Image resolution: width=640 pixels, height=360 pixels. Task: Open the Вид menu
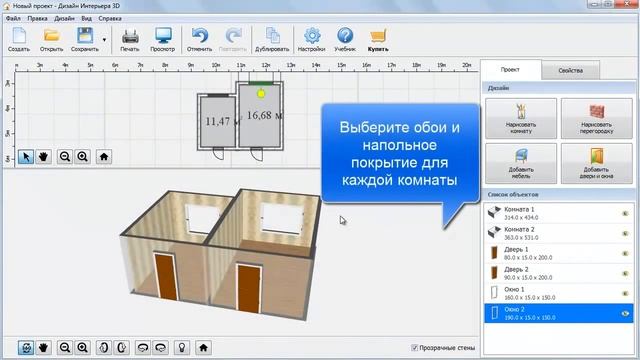coord(86,18)
